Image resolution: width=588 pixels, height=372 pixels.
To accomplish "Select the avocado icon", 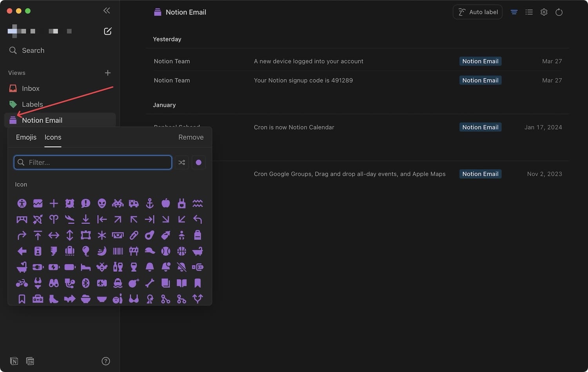I will [150, 235].
